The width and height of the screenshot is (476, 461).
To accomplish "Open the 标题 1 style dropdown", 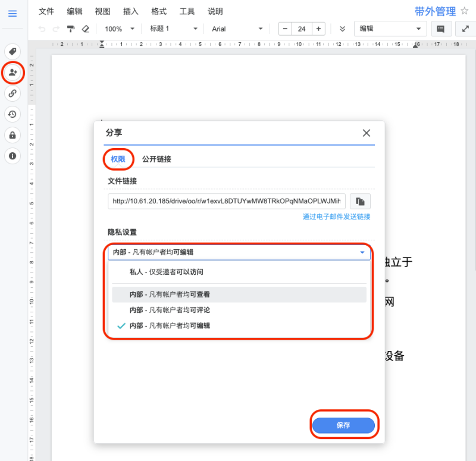I will click(x=174, y=29).
